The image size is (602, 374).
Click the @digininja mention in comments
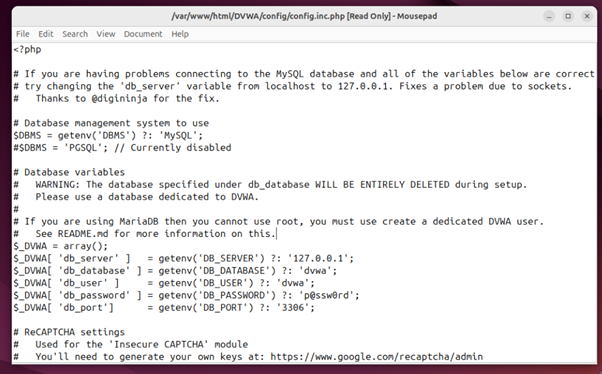pos(119,99)
